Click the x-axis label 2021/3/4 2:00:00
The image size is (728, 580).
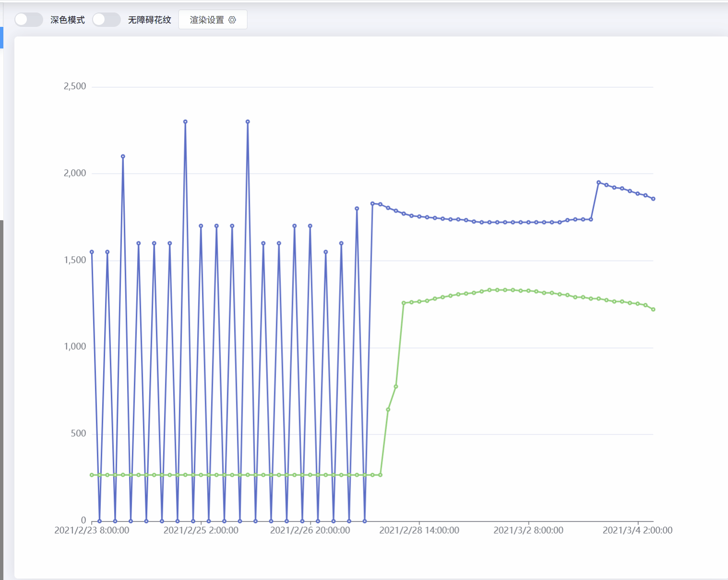click(638, 531)
